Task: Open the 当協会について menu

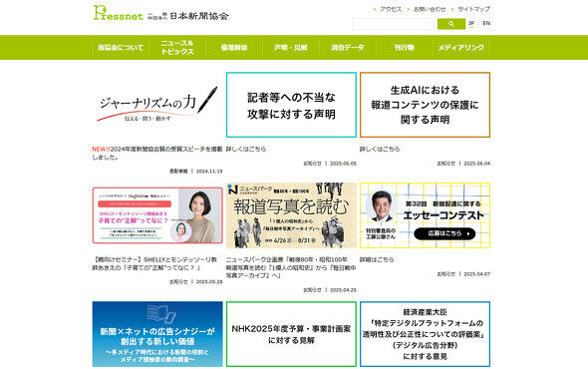Action: (x=121, y=48)
